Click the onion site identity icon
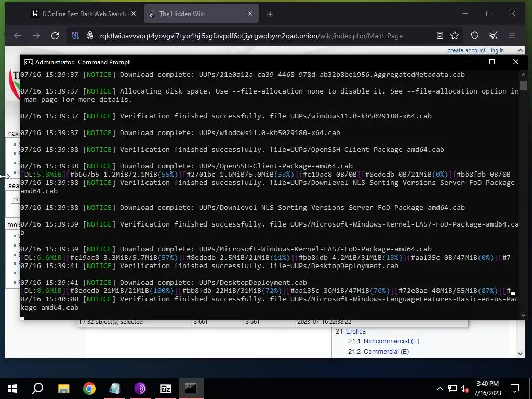The height and width of the screenshot is (399, 532). [89, 36]
